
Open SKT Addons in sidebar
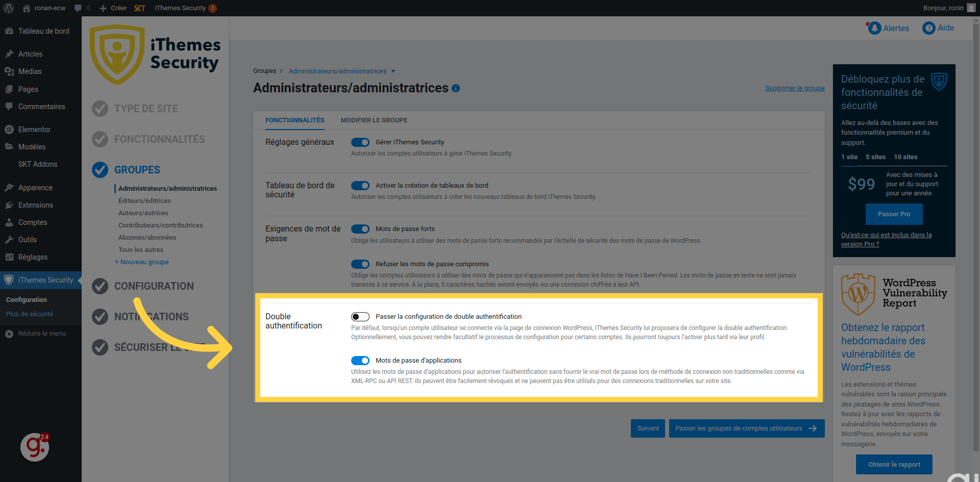(38, 164)
